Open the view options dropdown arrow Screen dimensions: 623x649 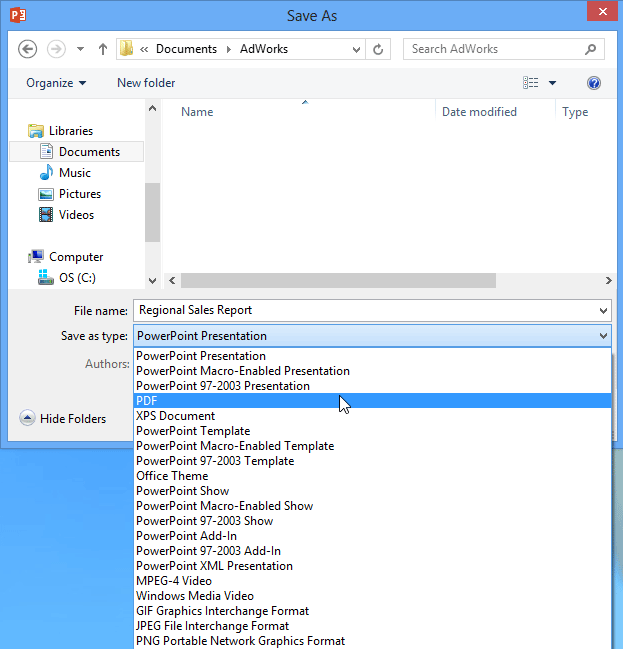click(x=552, y=83)
